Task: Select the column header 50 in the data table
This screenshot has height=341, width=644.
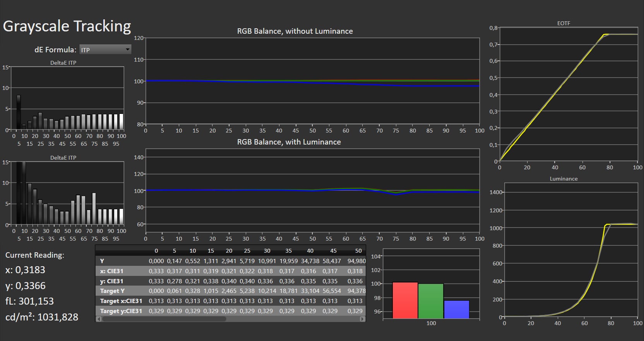Action: 358,251
